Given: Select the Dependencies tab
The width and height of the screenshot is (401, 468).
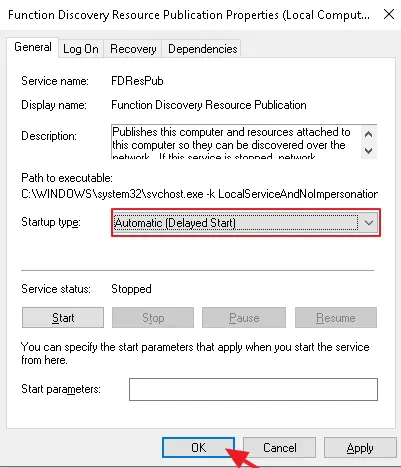Looking at the screenshot, I should [202, 49].
